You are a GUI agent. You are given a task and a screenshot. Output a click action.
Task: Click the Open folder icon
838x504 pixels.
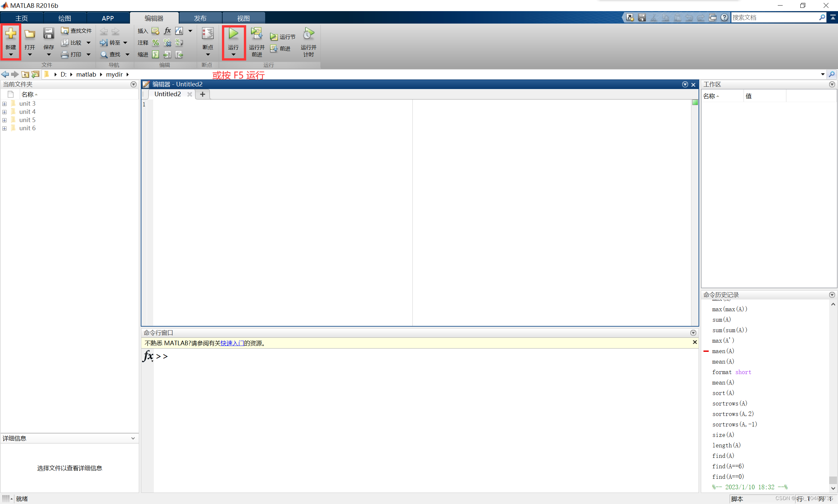tap(29, 34)
